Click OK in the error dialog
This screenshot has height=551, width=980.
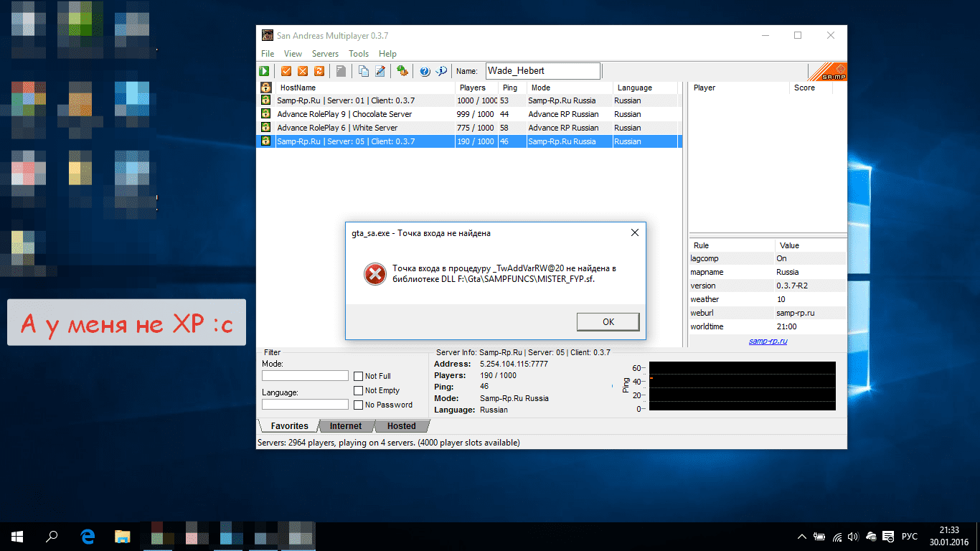(608, 322)
